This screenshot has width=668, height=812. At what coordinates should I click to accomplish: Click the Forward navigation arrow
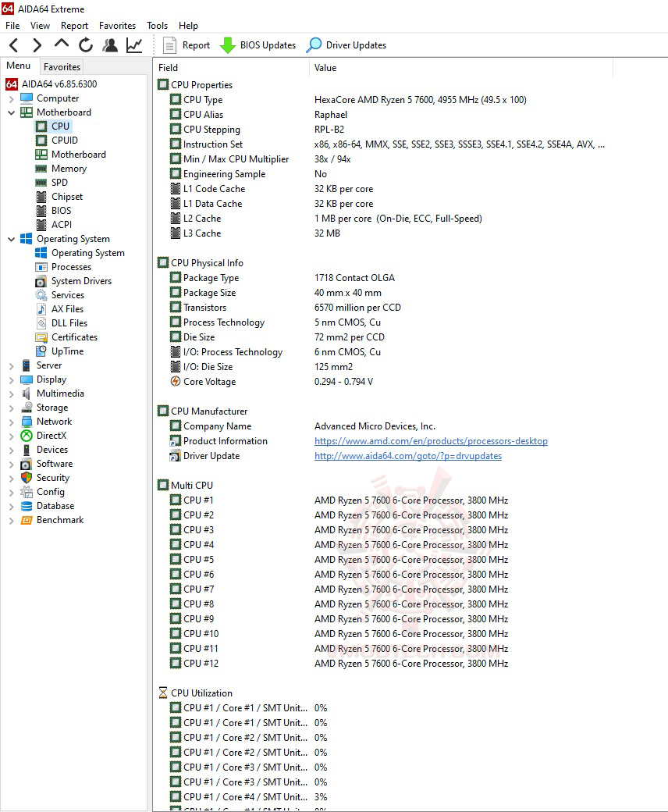[x=37, y=45]
